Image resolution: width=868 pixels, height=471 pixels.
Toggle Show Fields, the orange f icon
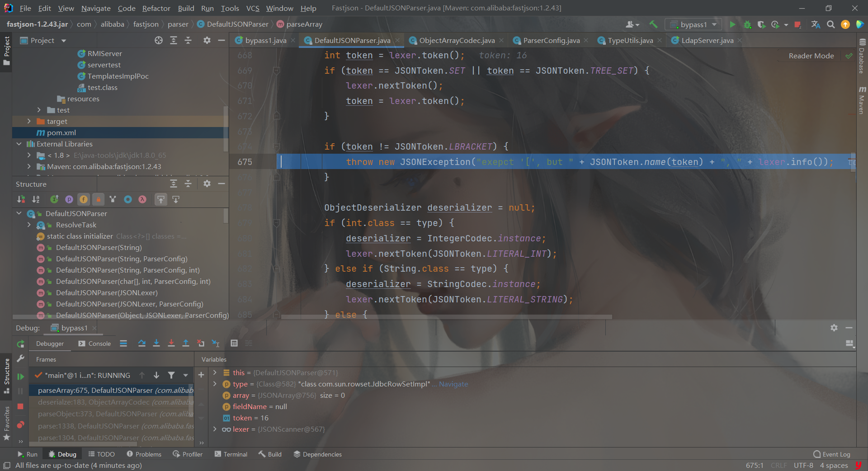84,199
